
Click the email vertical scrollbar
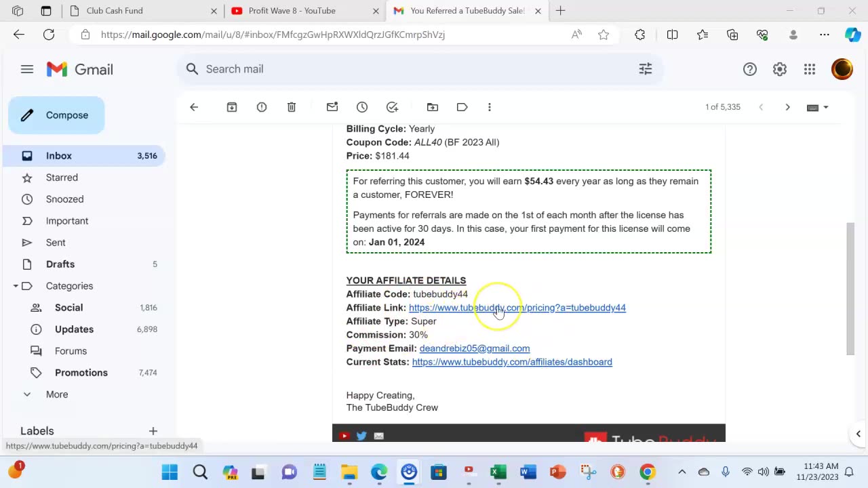click(850, 288)
